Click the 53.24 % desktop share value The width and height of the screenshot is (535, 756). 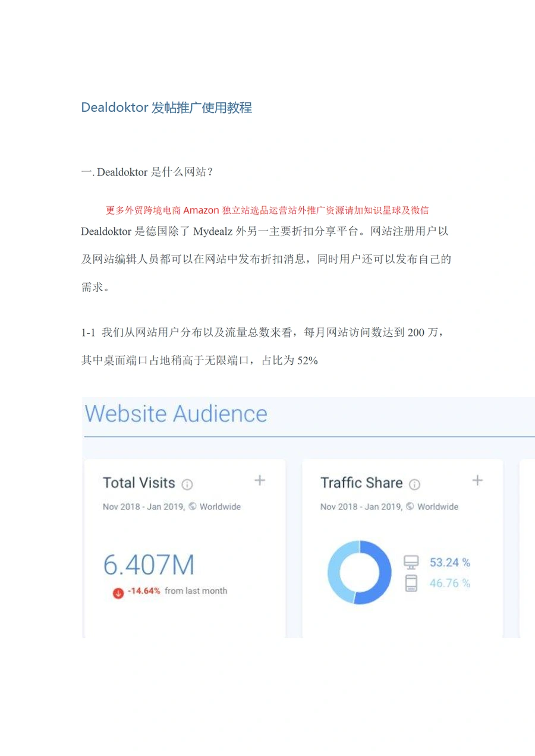(x=450, y=562)
